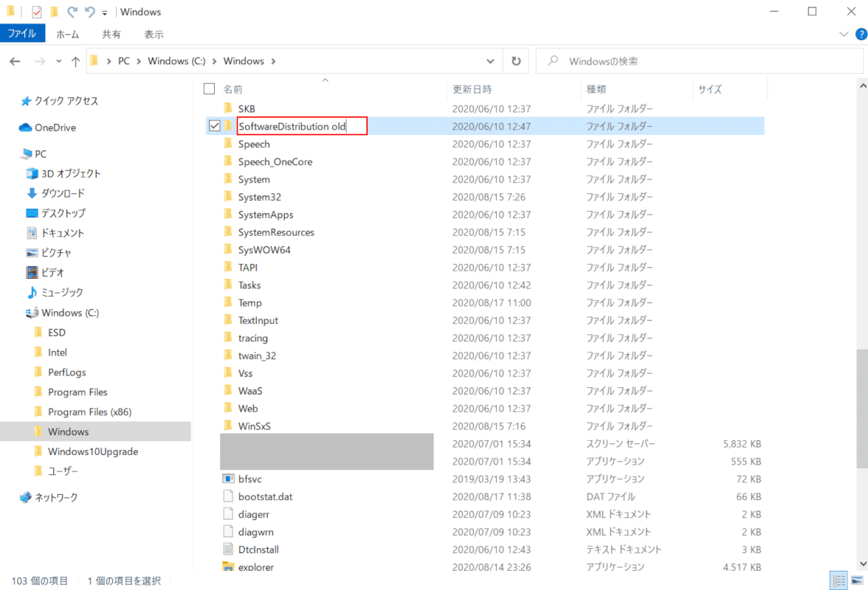
Task: Click the scrollbar down arrow
Action: (x=862, y=564)
